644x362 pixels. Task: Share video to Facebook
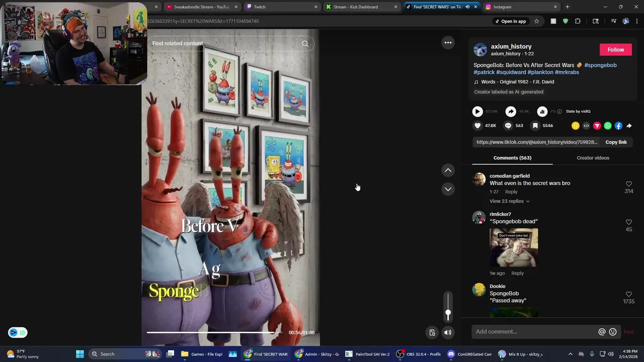tap(618, 126)
